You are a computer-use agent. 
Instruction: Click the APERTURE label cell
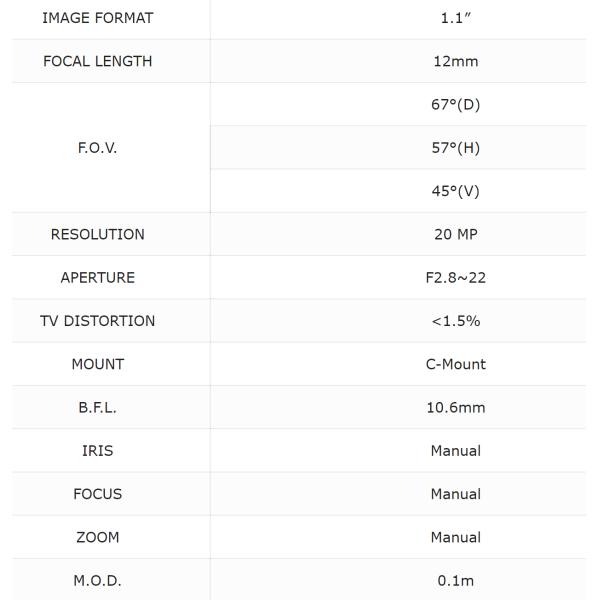coord(98,277)
